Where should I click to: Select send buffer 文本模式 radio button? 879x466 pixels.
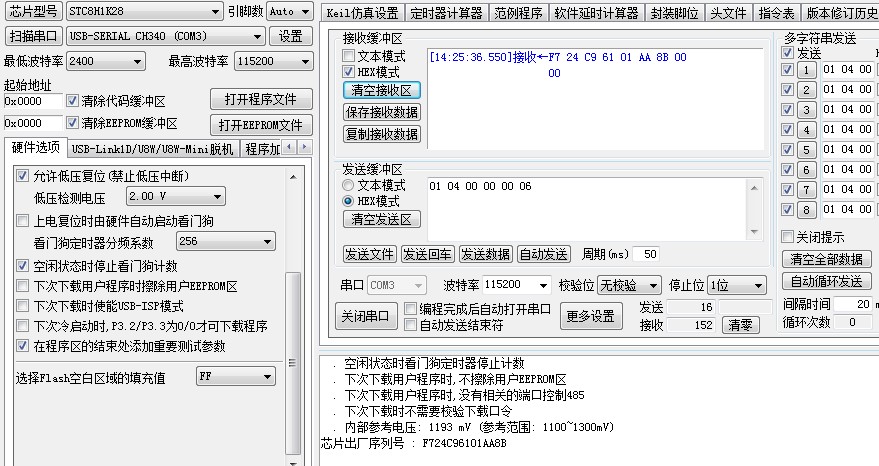click(348, 185)
